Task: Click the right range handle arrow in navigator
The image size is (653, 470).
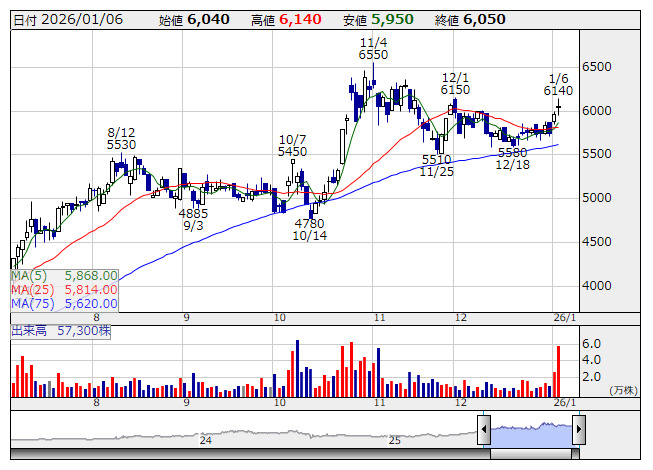Action: [x=578, y=431]
